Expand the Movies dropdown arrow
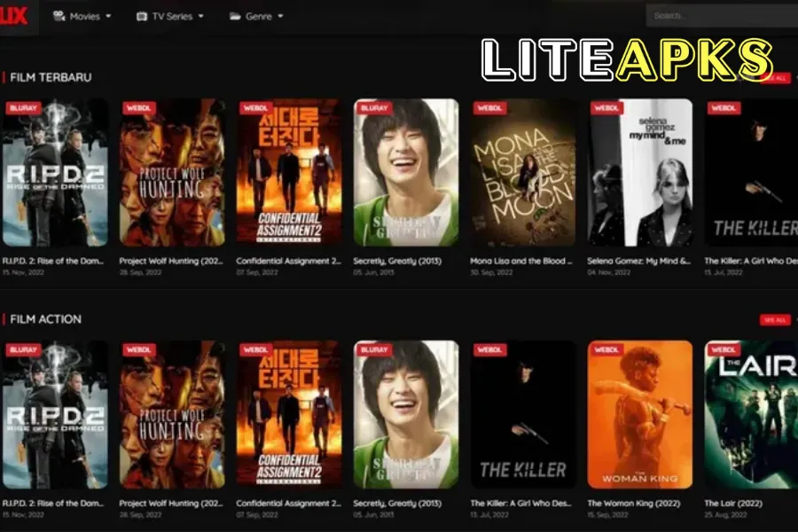Viewport: 798px width, 532px height. (x=108, y=16)
